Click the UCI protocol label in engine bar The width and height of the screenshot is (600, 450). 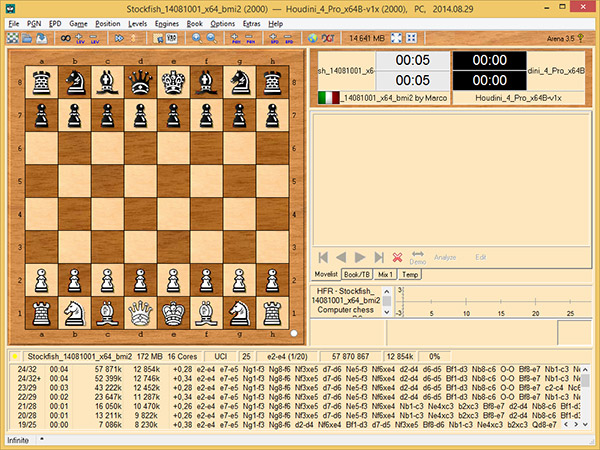click(x=220, y=357)
